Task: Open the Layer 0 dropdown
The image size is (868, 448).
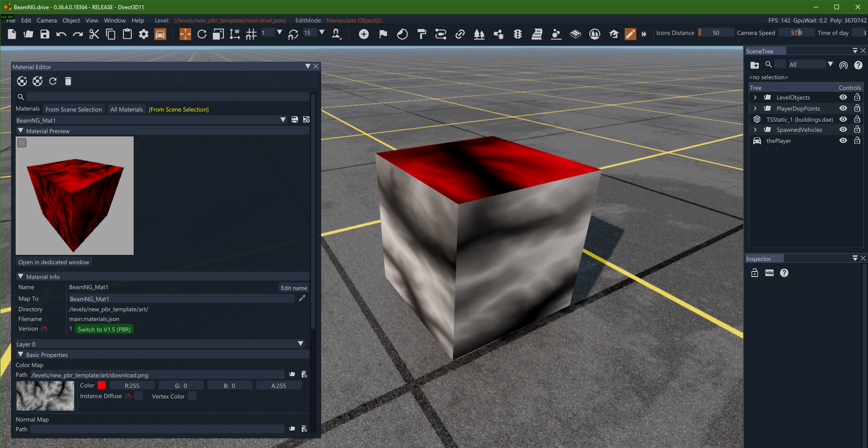Action: point(160,344)
